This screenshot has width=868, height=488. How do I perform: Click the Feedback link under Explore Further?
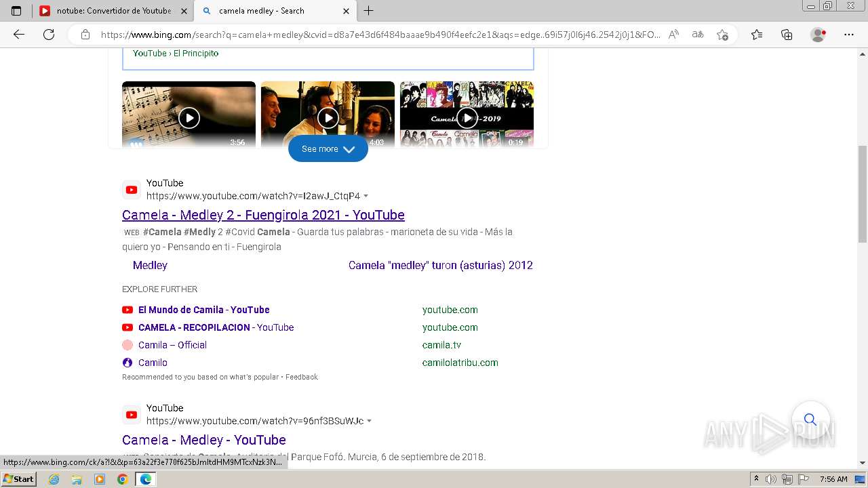(x=302, y=377)
